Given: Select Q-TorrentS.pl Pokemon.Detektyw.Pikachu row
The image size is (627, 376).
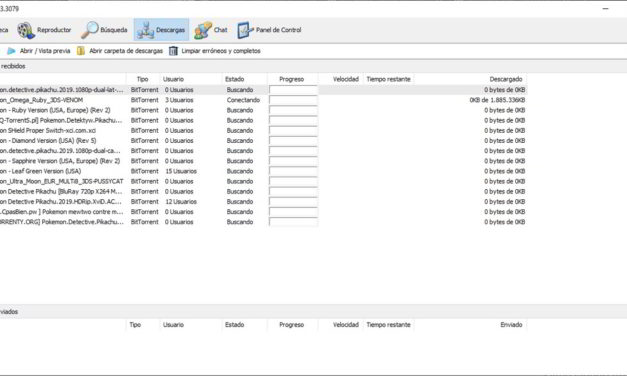Looking at the screenshot, I should (263, 120).
